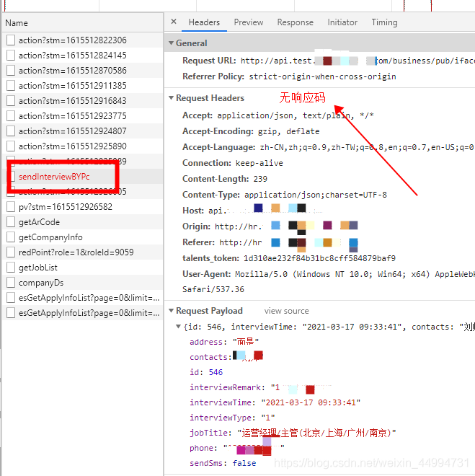Click the Referrer Policy value
The height and width of the screenshot is (476, 475).
click(x=322, y=76)
